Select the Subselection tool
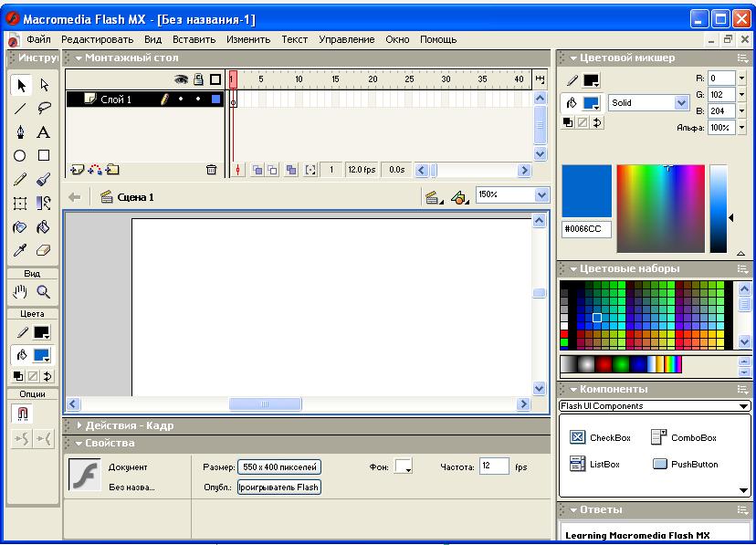The height and width of the screenshot is (545, 756). 44,85
